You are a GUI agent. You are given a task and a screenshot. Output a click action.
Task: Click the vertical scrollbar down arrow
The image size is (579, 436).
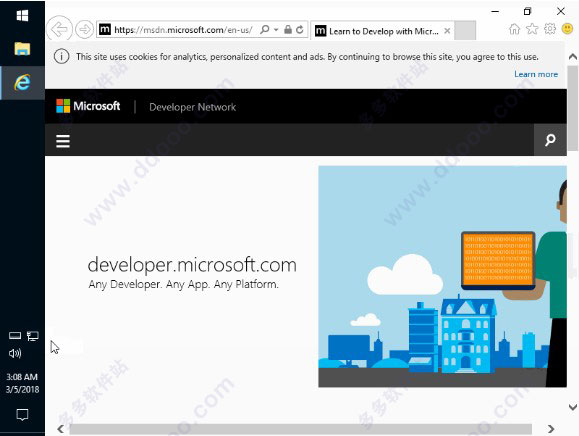coord(573,407)
